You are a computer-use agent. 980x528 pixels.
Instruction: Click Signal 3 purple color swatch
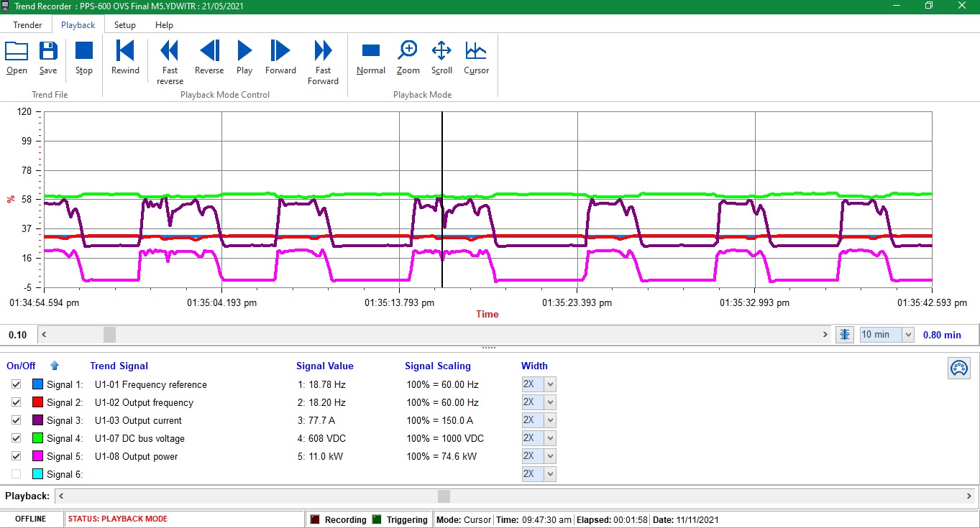[x=37, y=420]
